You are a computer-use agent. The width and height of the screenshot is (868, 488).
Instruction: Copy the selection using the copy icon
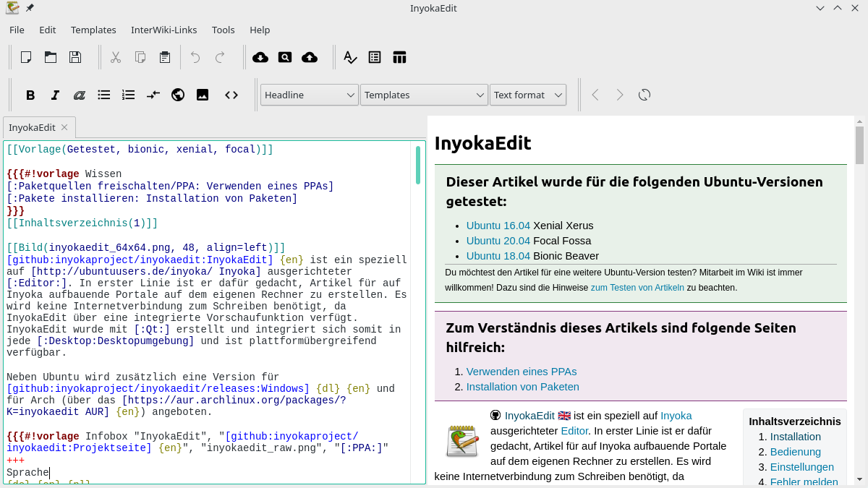[140, 57]
